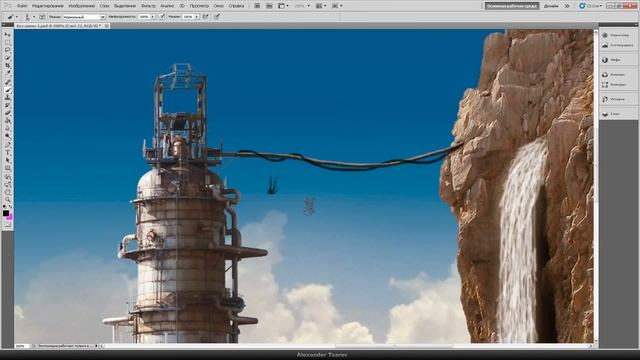Toggle the Brush panel button in options bar

[x=42, y=17]
